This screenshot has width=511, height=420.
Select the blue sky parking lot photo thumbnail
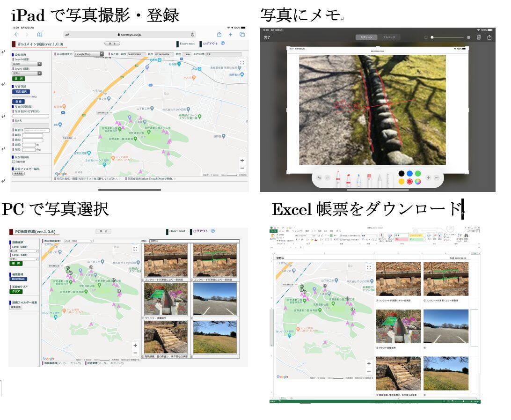coord(215,299)
